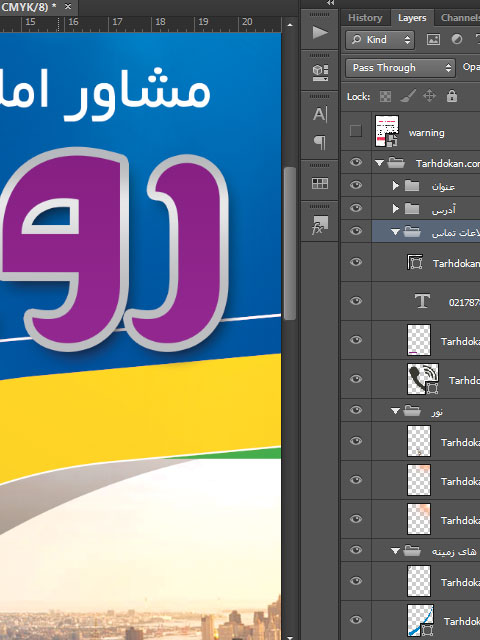The image size is (480, 640).
Task: Lock image pixels brush icon
Action: click(408, 96)
